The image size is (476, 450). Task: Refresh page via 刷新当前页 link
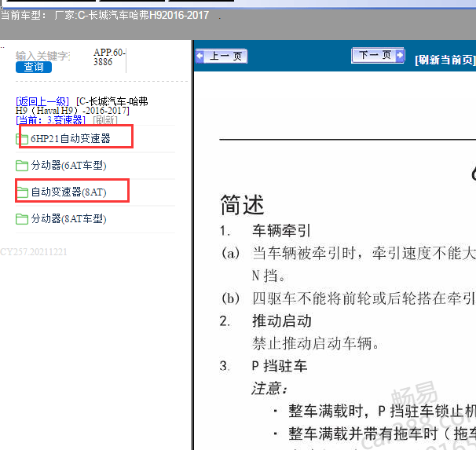[x=445, y=60]
